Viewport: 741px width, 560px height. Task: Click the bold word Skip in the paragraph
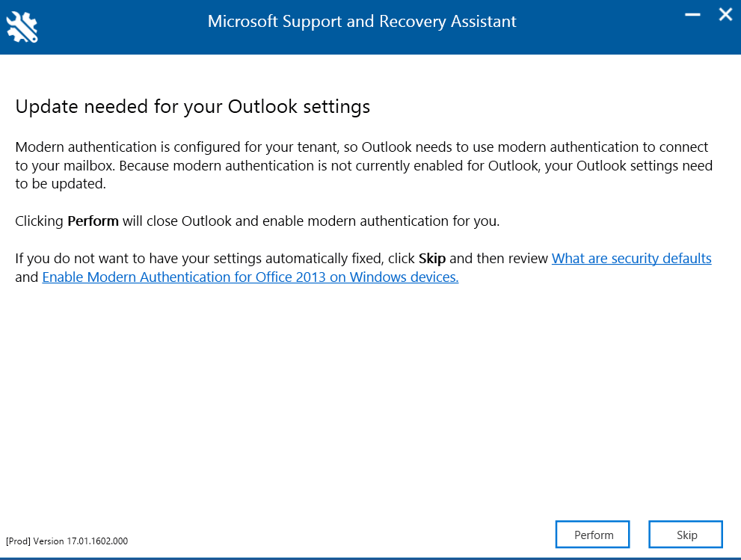431,258
